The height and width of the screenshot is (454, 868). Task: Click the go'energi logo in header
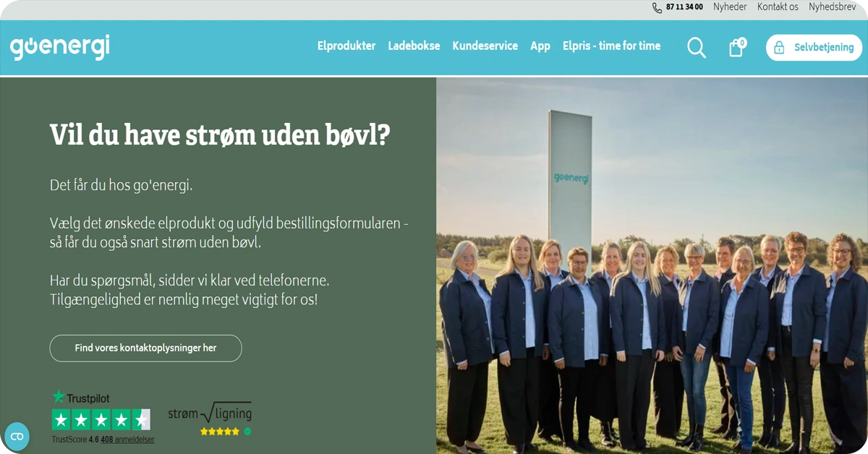(60, 47)
